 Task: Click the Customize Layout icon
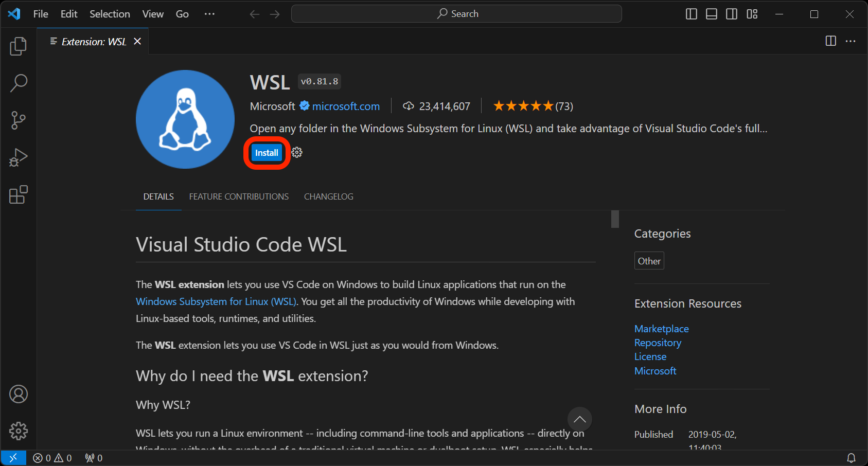pyautogui.click(x=752, y=14)
